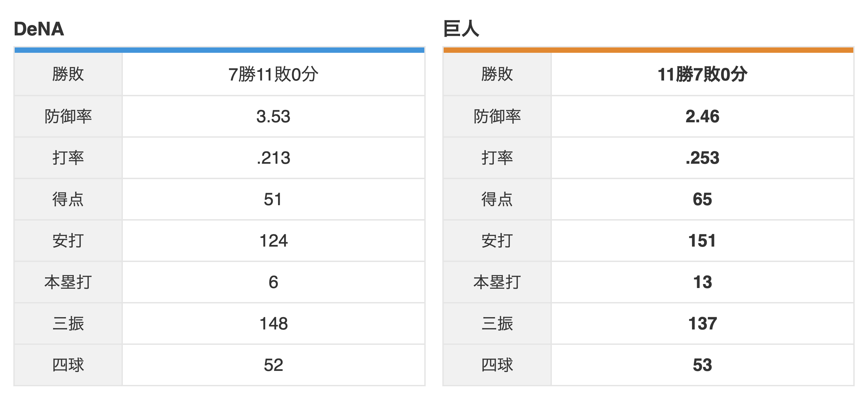
Task: Select 巨人's 11勝7敗0分 record cell
Action: [702, 74]
